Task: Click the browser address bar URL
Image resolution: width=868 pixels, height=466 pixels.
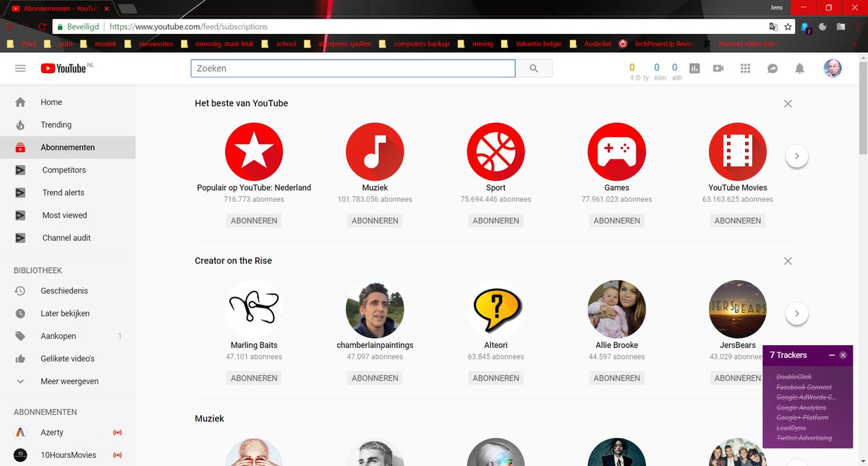Action: pos(189,27)
